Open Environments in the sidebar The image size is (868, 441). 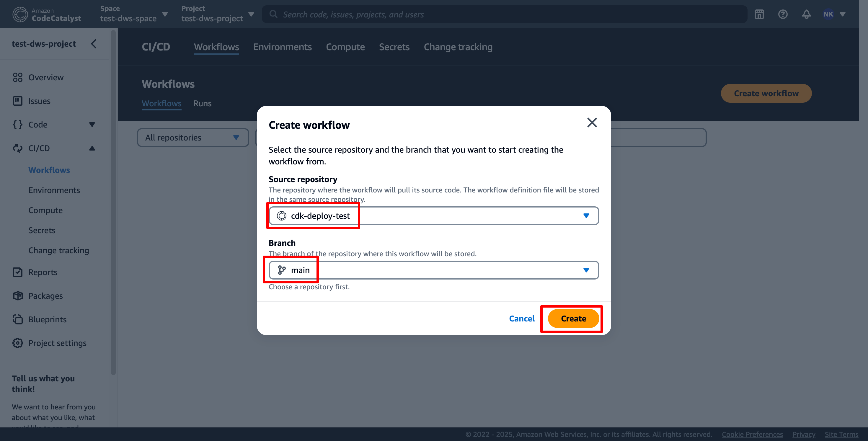tap(54, 190)
